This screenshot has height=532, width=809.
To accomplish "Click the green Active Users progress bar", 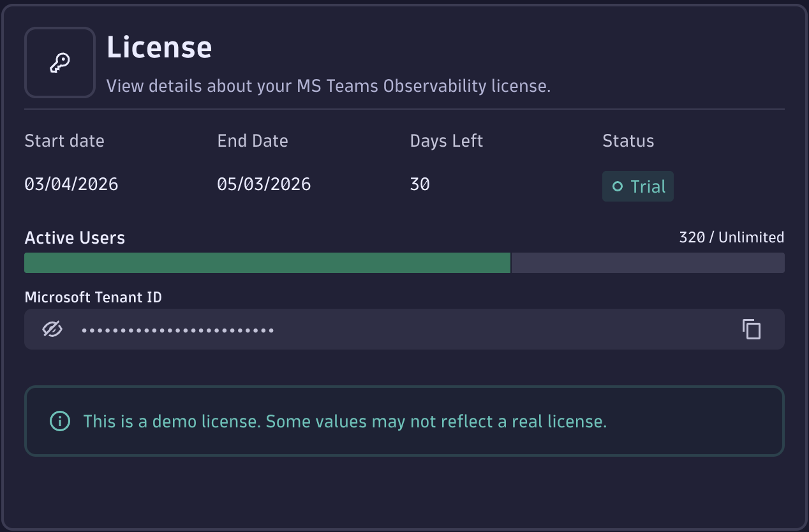I will coord(267,262).
